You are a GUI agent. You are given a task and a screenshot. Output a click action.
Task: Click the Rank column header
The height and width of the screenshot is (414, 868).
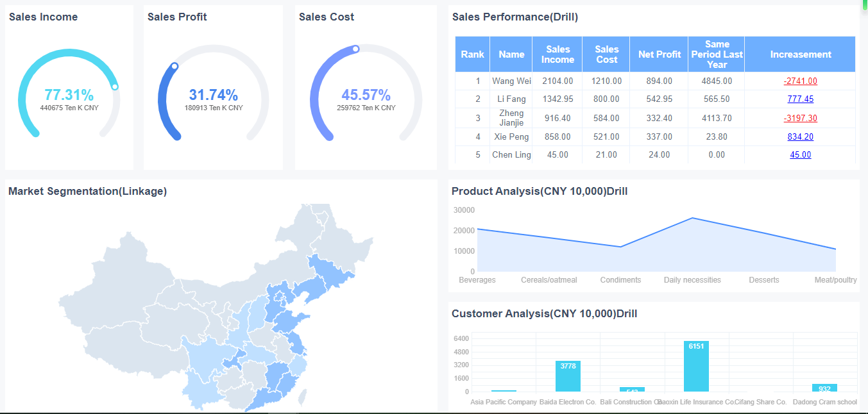pyautogui.click(x=472, y=54)
